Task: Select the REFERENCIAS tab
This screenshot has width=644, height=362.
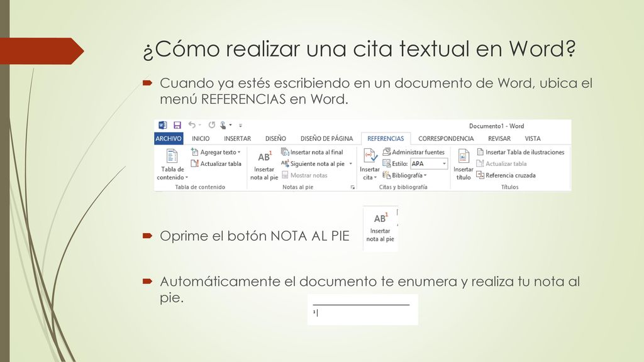Action: point(386,139)
